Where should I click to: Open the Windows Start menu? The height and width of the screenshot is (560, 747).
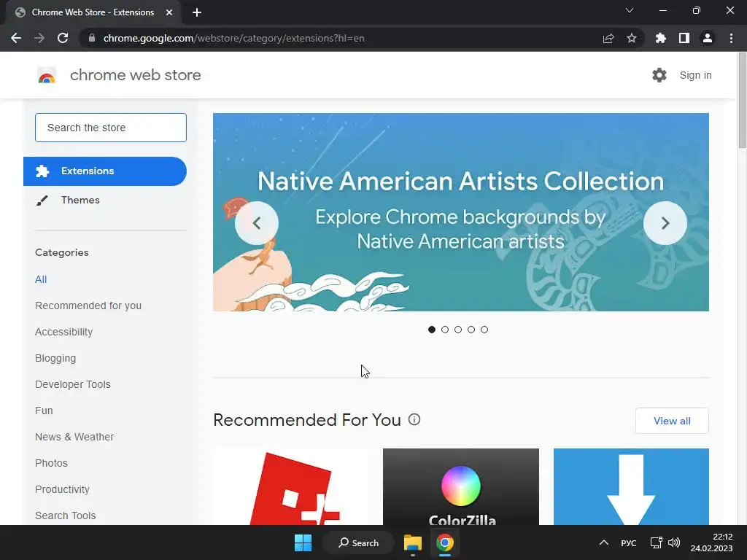(303, 542)
